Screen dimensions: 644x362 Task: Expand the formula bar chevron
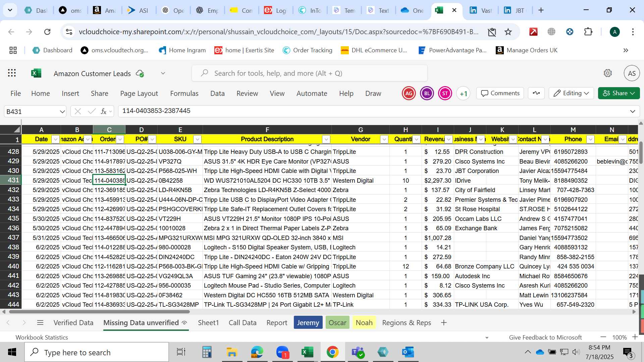coord(633,111)
